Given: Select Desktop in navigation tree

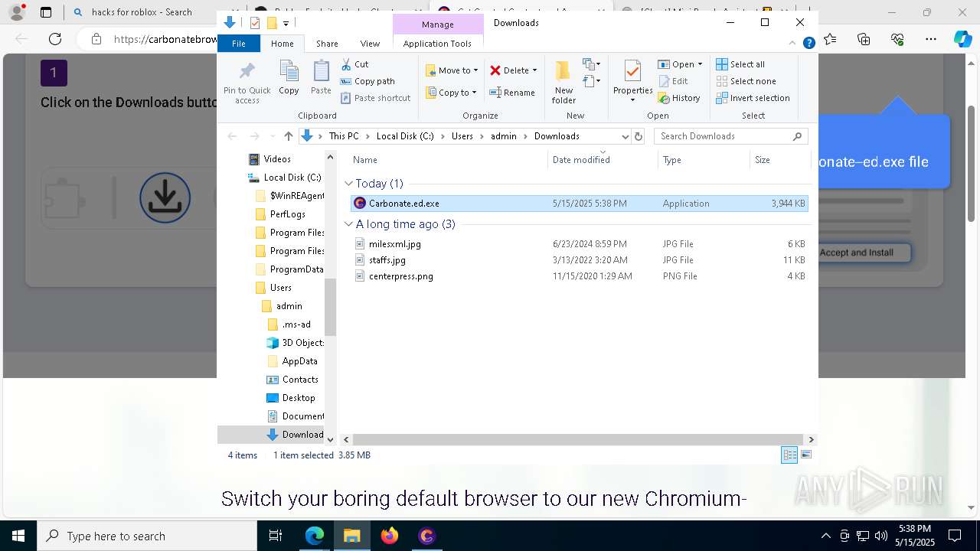Looking at the screenshot, I should (299, 398).
